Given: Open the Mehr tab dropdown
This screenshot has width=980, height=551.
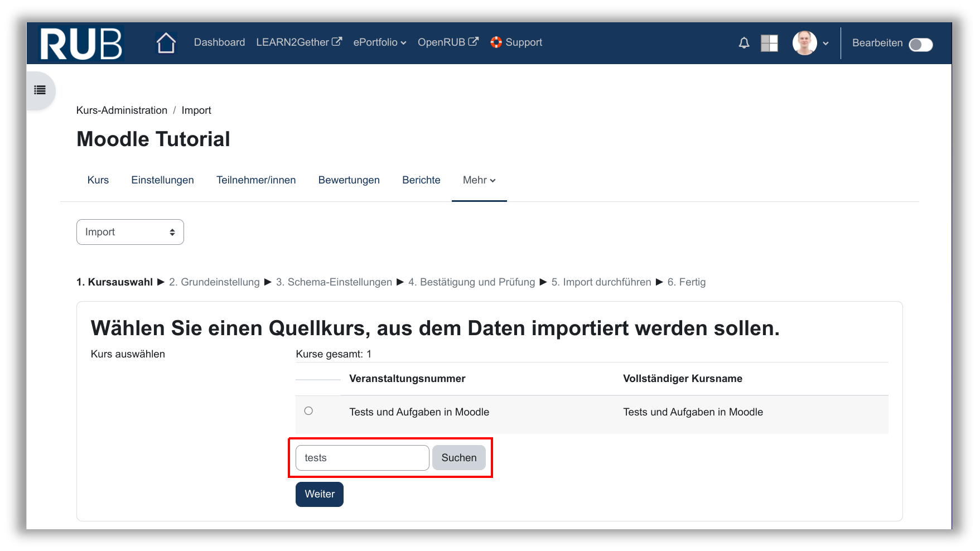Looking at the screenshot, I should click(x=479, y=180).
